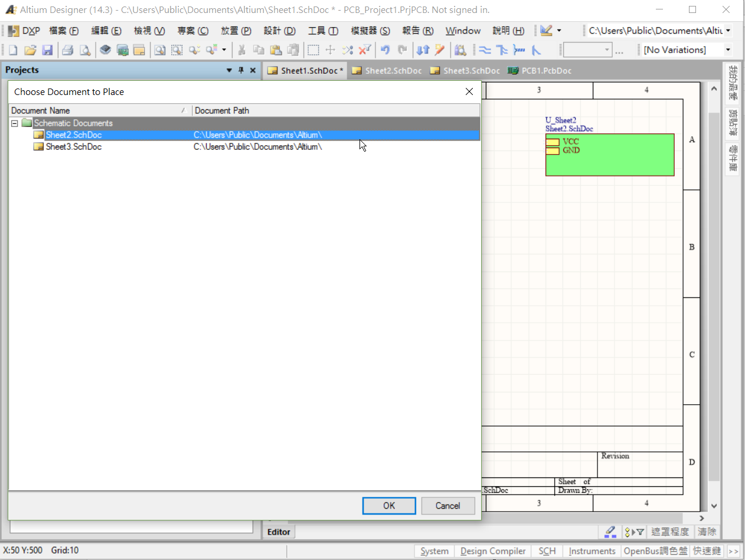Switch to the PCB1.PcbDoc tab

[539, 70]
